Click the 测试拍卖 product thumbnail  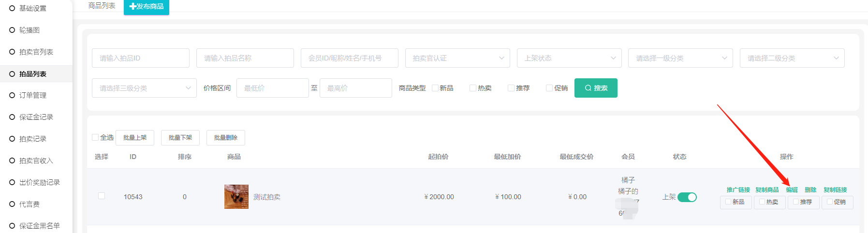(x=236, y=197)
